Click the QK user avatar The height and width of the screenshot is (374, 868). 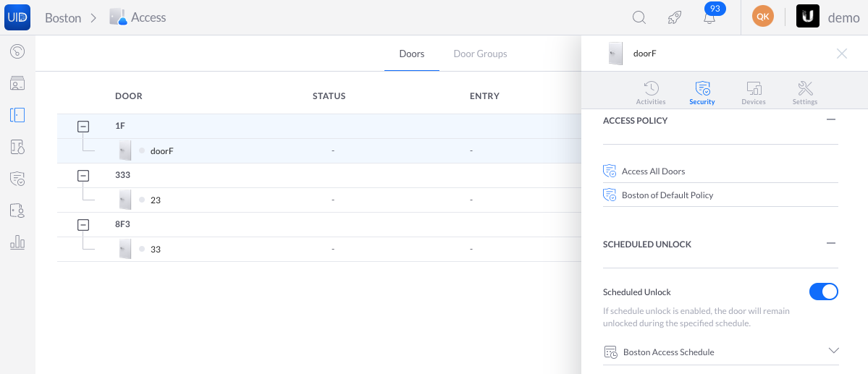tap(763, 17)
